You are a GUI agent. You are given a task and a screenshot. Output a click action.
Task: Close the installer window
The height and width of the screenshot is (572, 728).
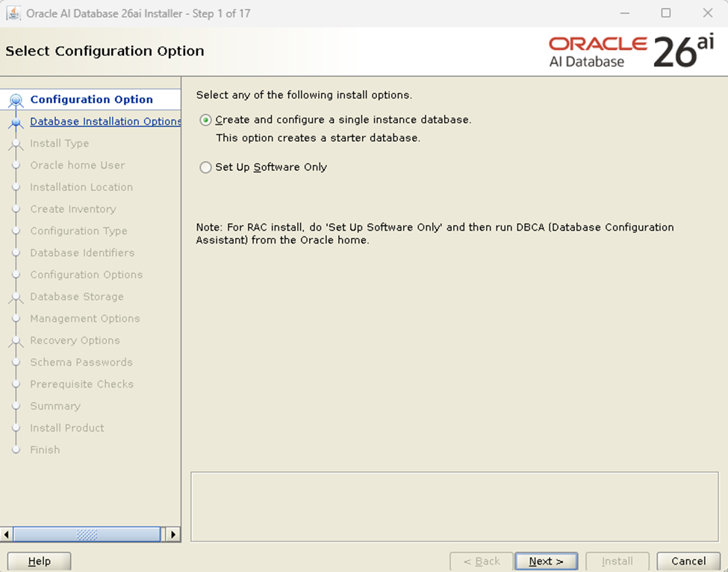click(x=708, y=13)
